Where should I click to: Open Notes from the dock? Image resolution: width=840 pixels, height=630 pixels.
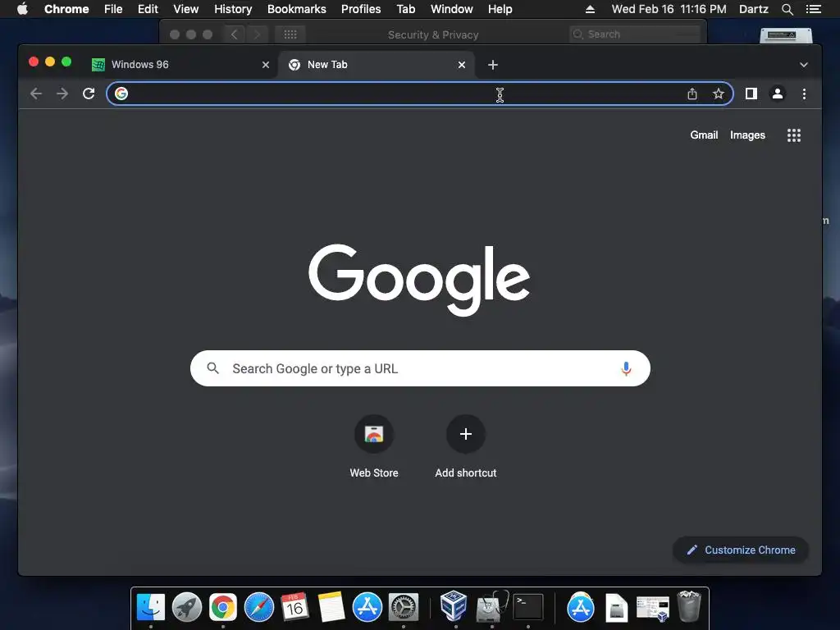click(331, 607)
